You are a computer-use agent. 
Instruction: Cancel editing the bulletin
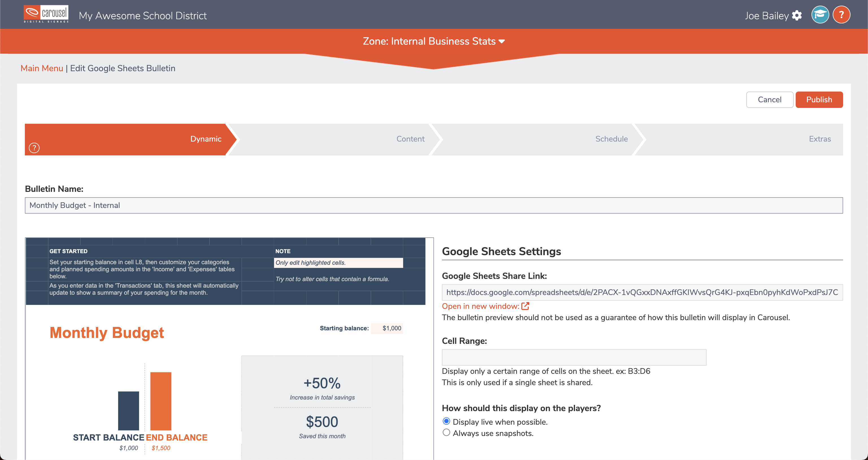[x=770, y=100]
